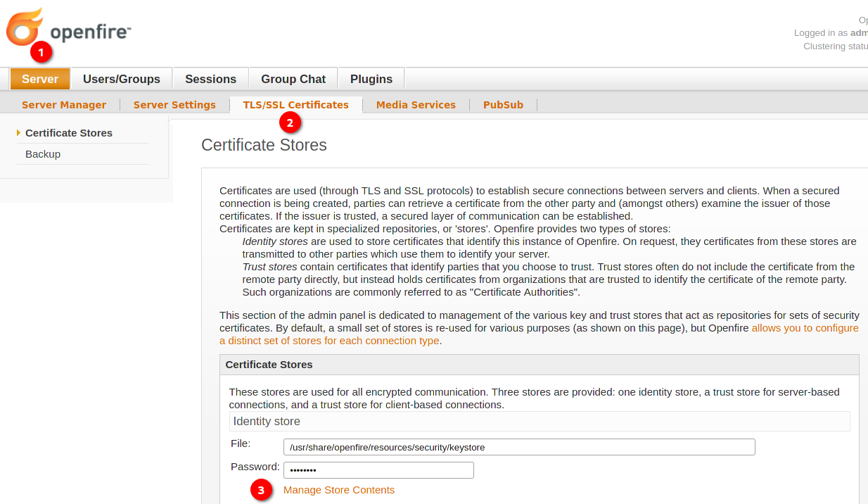The image size is (868, 504).
Task: Switch to the Users/Groups tab
Action: coord(122,79)
